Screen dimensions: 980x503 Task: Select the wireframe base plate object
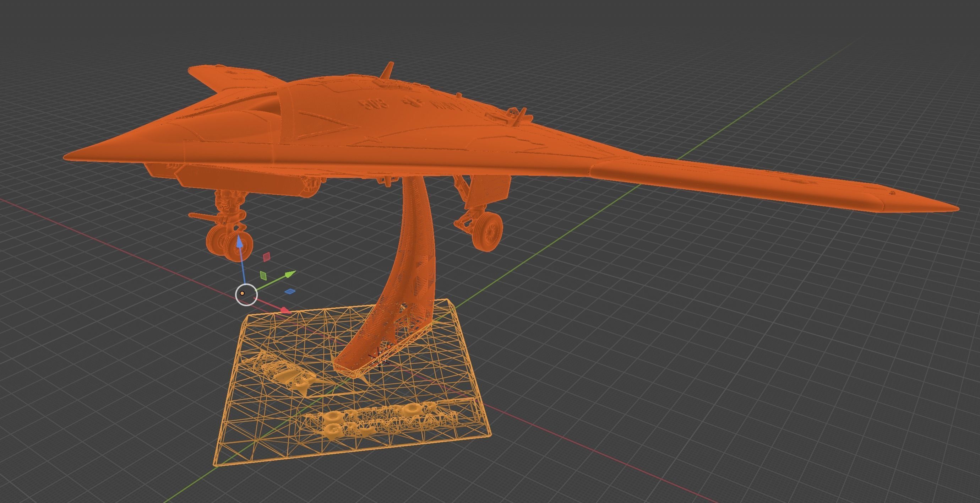tap(352, 382)
